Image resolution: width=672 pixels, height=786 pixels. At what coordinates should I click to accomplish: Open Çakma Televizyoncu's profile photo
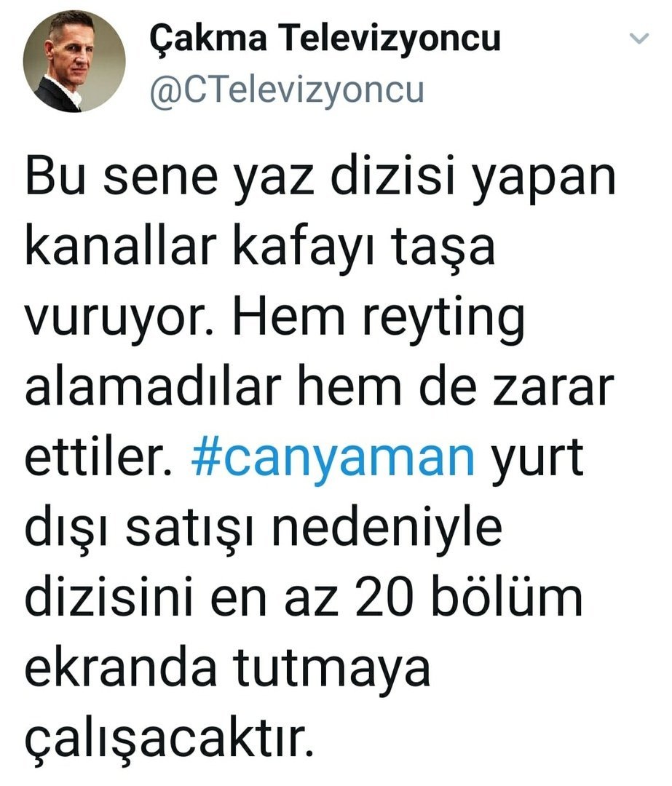pos(75,61)
